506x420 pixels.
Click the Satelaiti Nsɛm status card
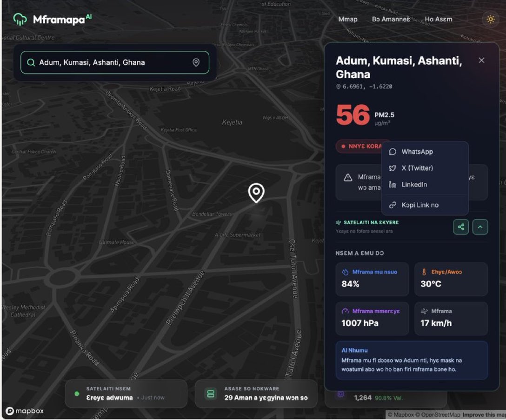[126, 394]
